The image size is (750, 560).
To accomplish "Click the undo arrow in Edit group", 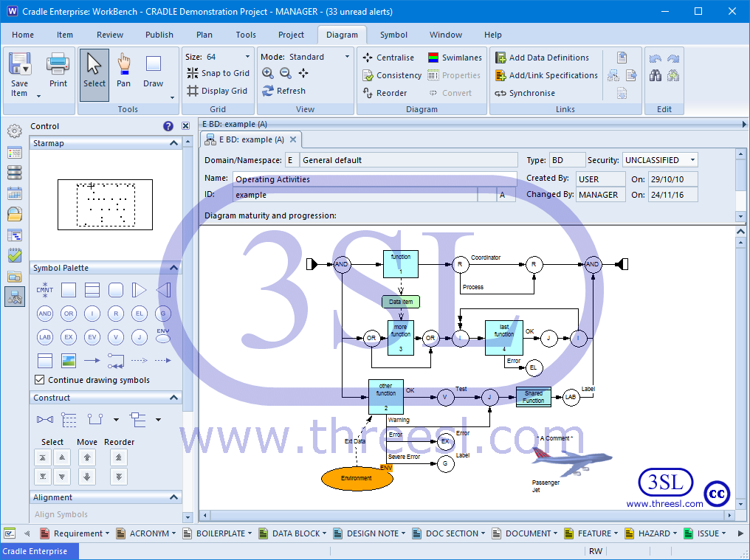I will tap(656, 58).
